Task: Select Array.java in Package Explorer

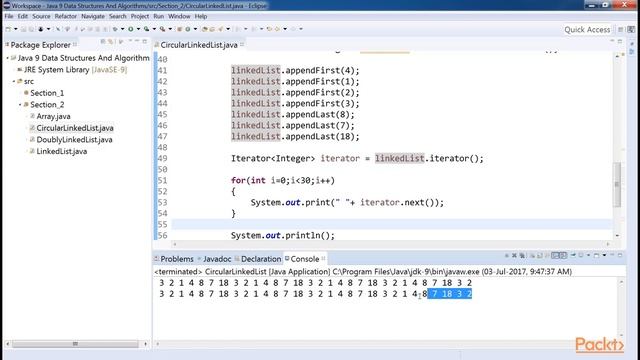Action: pyautogui.click(x=53, y=116)
